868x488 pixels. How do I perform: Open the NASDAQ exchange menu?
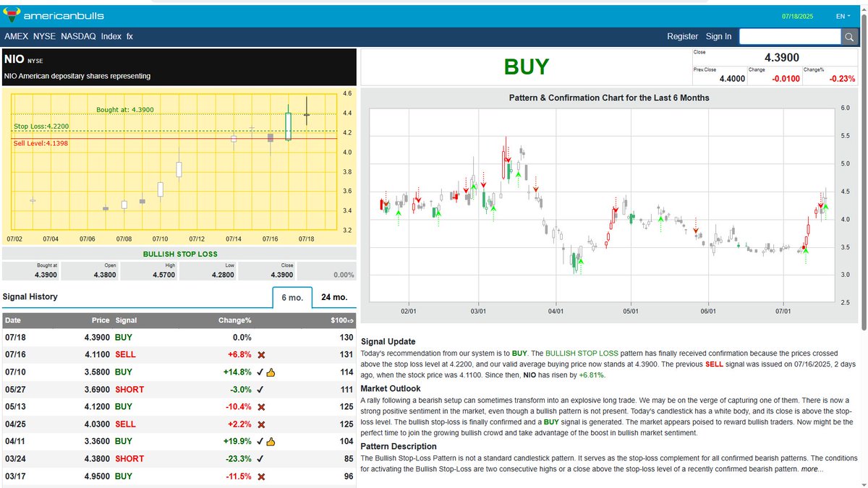pos(79,36)
